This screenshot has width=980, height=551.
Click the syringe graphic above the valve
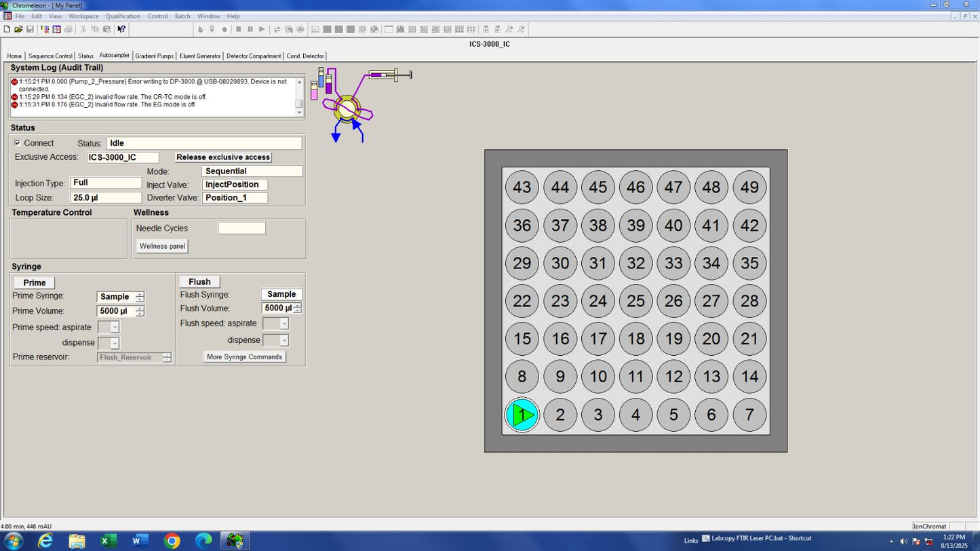390,75
